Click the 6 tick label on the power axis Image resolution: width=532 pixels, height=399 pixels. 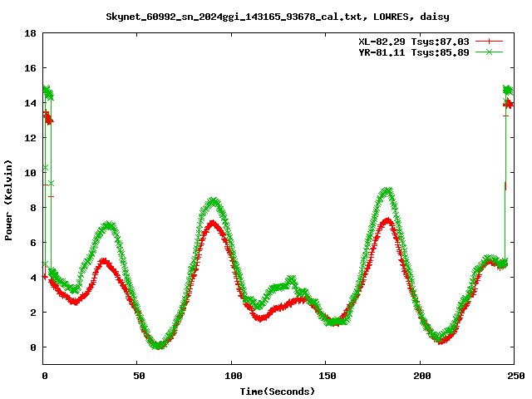pyautogui.click(x=32, y=243)
